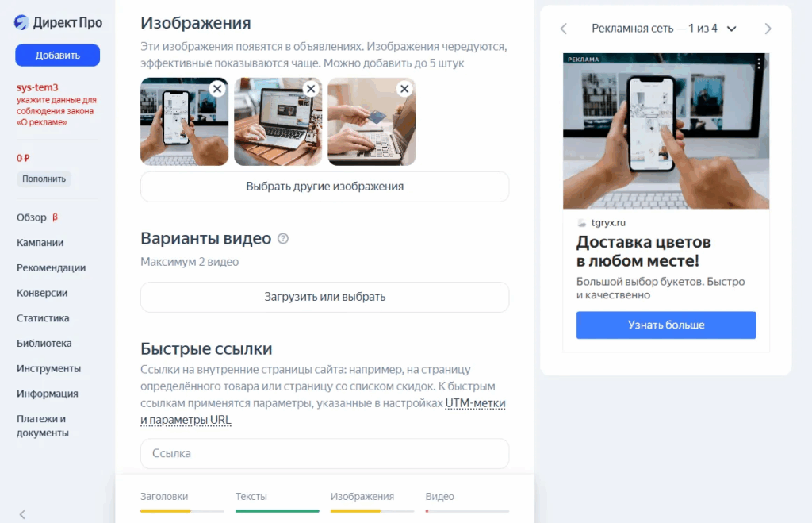Go to next ad preview arrow
This screenshot has height=523, width=812.
click(768, 29)
